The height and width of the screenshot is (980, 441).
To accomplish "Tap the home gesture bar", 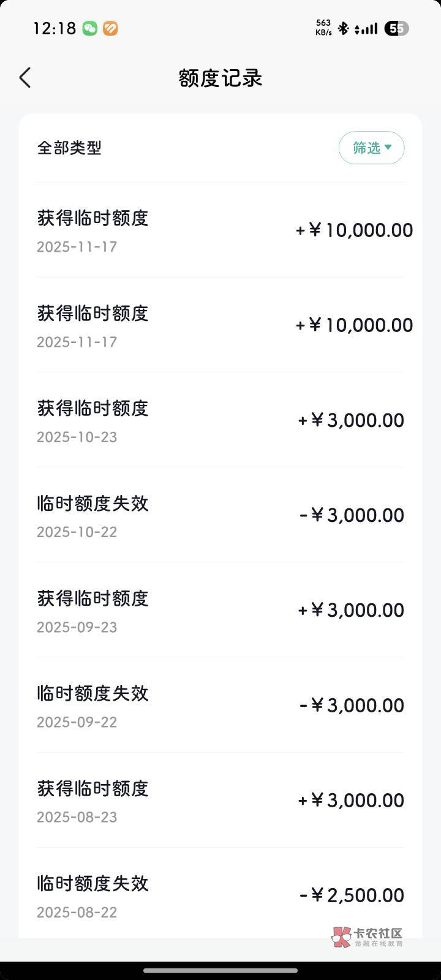I will click(221, 970).
